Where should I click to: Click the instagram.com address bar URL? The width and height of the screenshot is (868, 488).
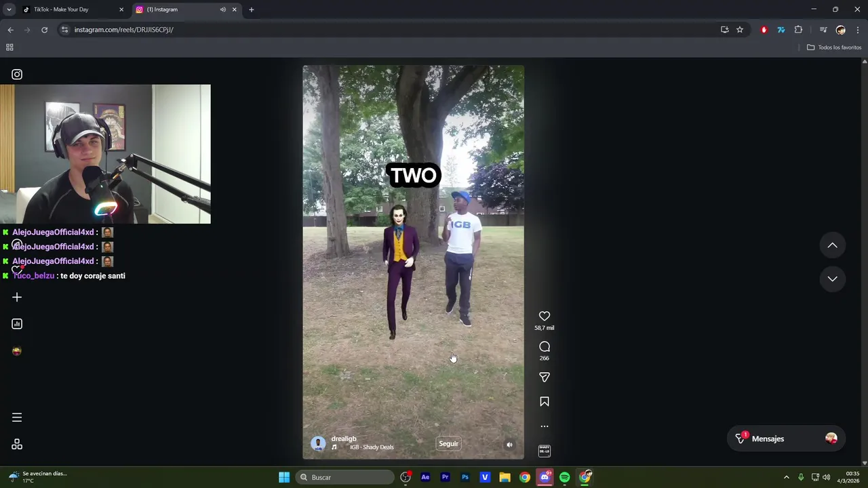(x=123, y=30)
